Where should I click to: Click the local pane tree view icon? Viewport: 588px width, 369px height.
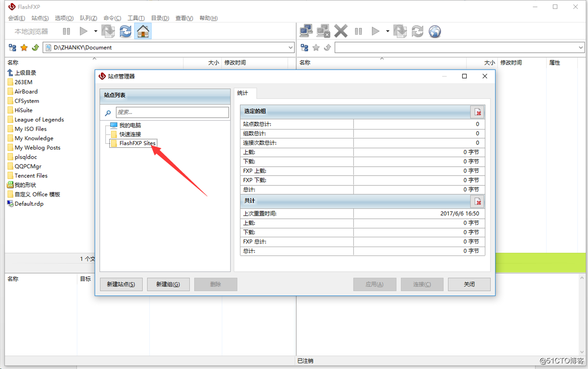pyautogui.click(x=12, y=47)
